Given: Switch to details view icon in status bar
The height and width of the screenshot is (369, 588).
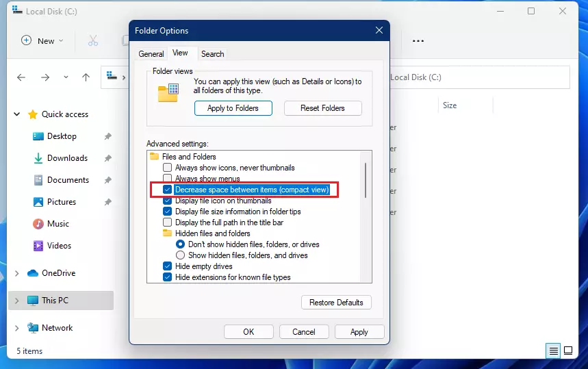Looking at the screenshot, I should pyautogui.click(x=554, y=351).
